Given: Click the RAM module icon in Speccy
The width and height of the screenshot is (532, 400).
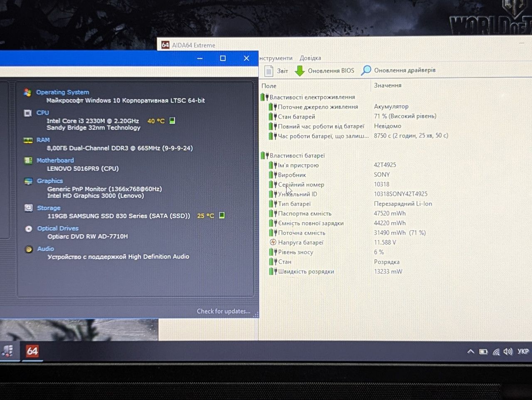Looking at the screenshot, I should 28,140.
